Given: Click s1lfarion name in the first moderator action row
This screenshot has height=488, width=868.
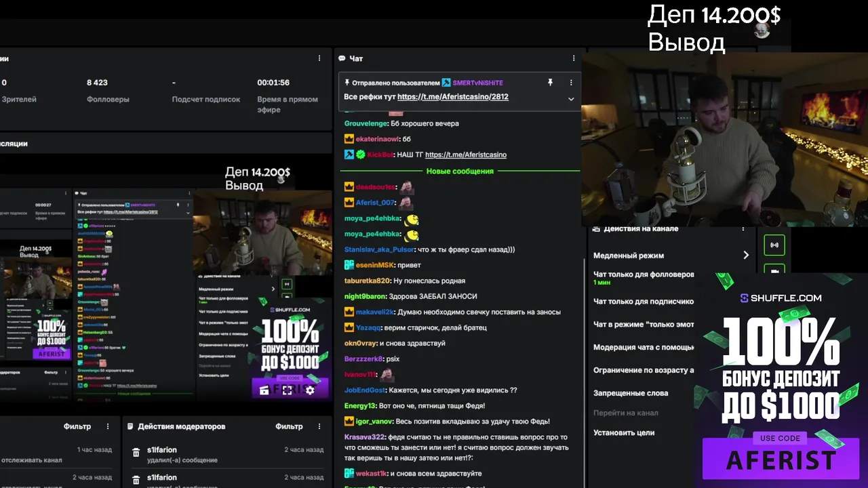Looking at the screenshot, I should coord(162,449).
